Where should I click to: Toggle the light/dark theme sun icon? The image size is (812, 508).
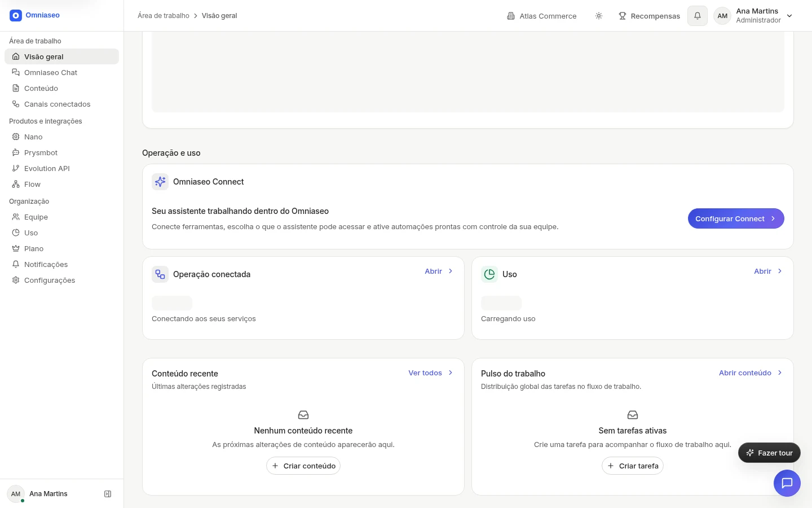[x=599, y=16]
